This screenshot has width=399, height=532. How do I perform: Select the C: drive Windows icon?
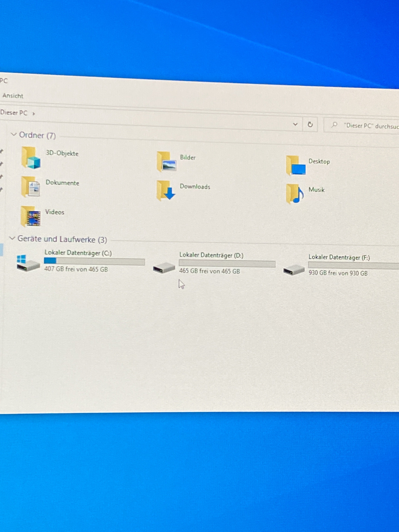(28, 263)
